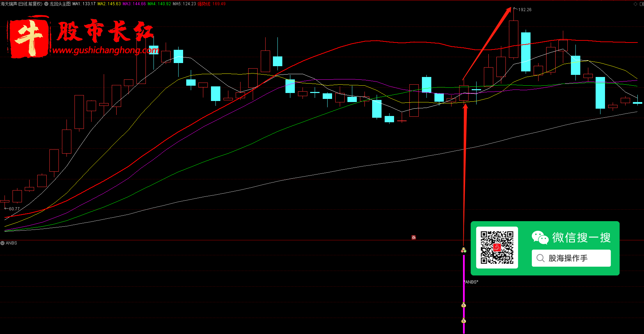Click the MA5: 124.23 label

(x=184, y=4)
